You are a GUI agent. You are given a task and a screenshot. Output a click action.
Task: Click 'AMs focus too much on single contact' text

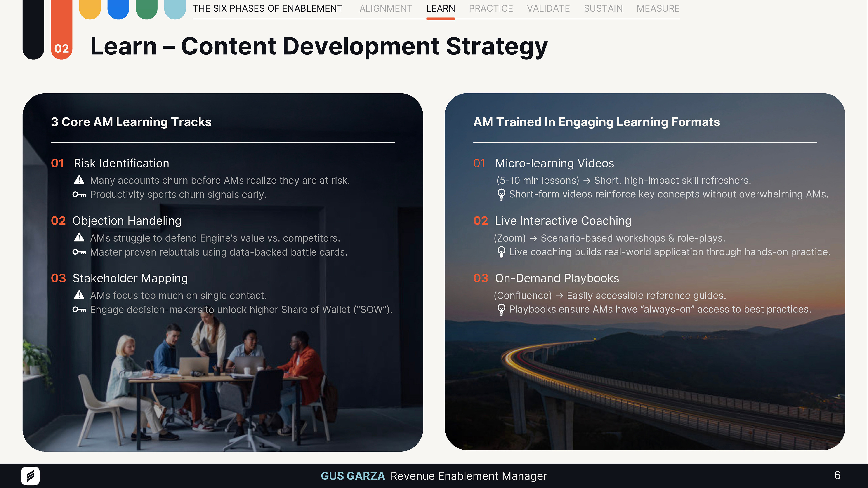point(178,295)
